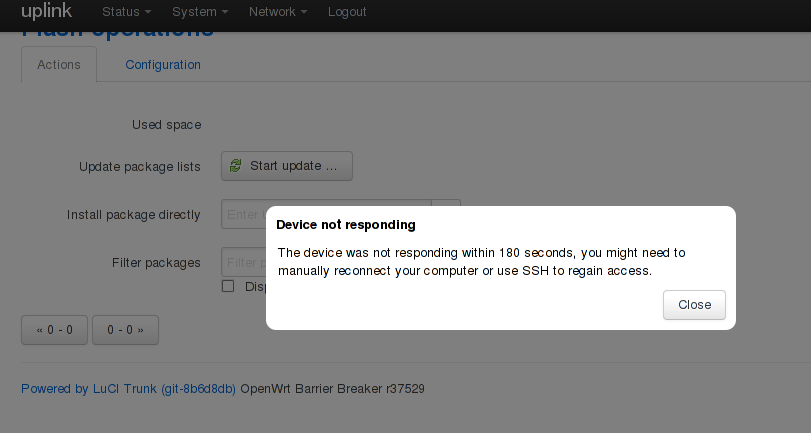This screenshot has width=811, height=433.
Task: Click the green refresh icon on Start update
Action: [235, 166]
